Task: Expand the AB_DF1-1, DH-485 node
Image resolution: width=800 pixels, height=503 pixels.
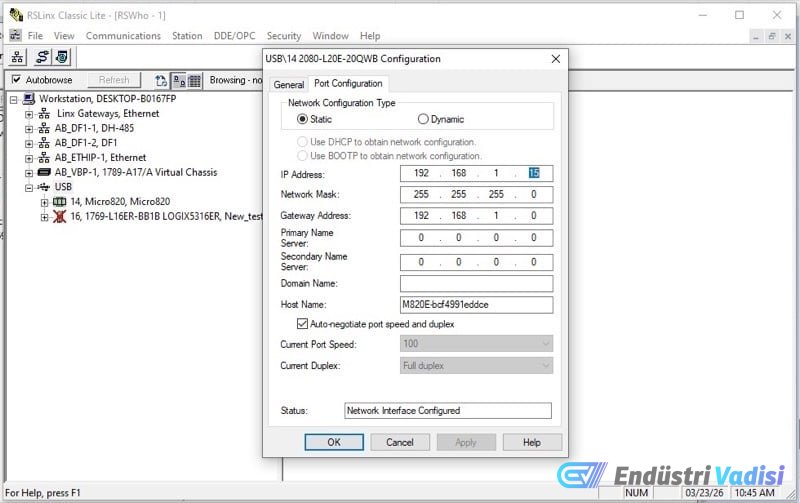Action: pyautogui.click(x=29, y=129)
